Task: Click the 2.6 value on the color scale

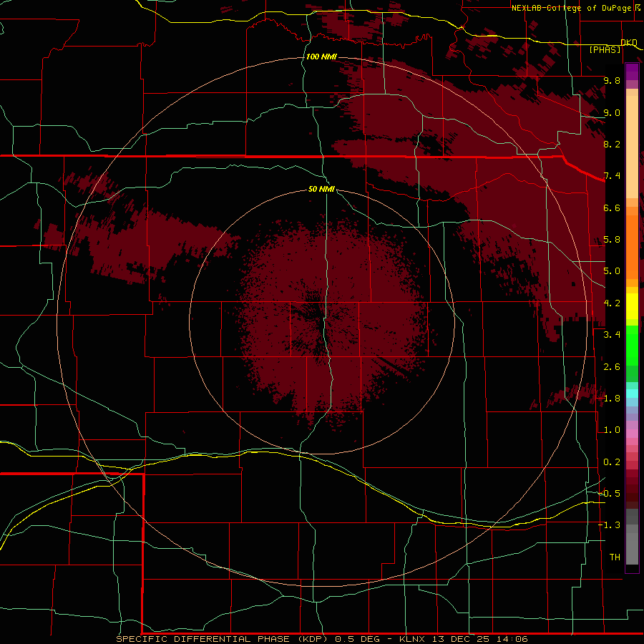Action: pyautogui.click(x=612, y=367)
